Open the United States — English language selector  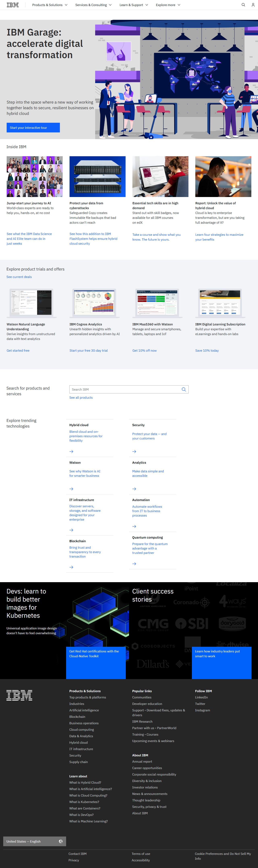click(35, 841)
